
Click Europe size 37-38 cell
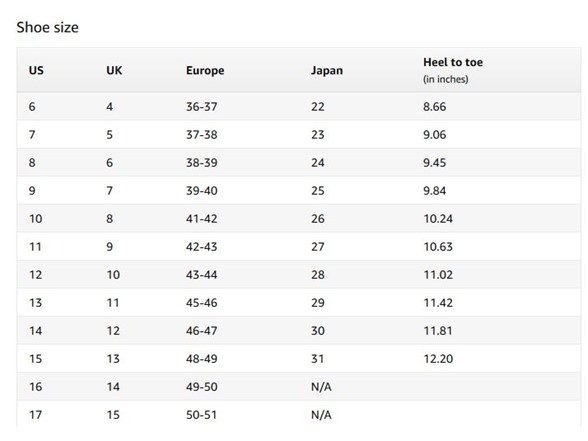point(202,135)
